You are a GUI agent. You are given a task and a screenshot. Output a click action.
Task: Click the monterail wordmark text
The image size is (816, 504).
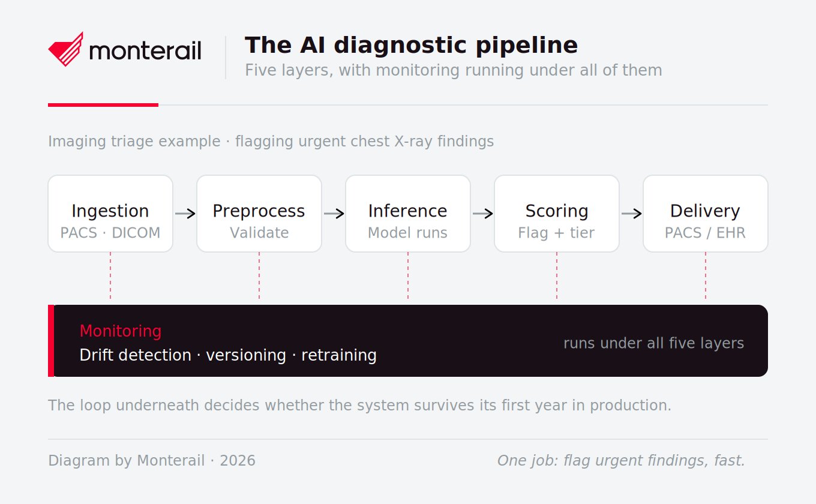point(145,50)
